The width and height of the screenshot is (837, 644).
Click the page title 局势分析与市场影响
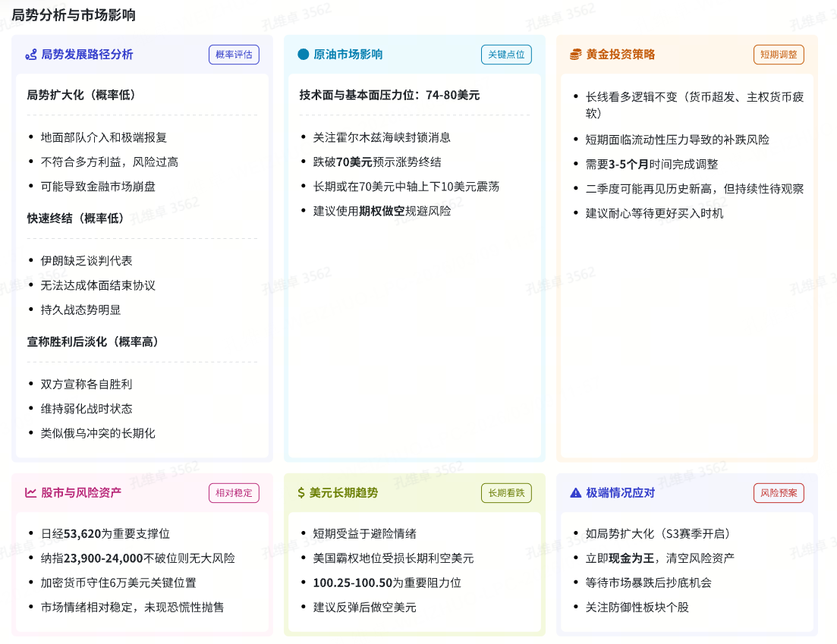tap(74, 15)
